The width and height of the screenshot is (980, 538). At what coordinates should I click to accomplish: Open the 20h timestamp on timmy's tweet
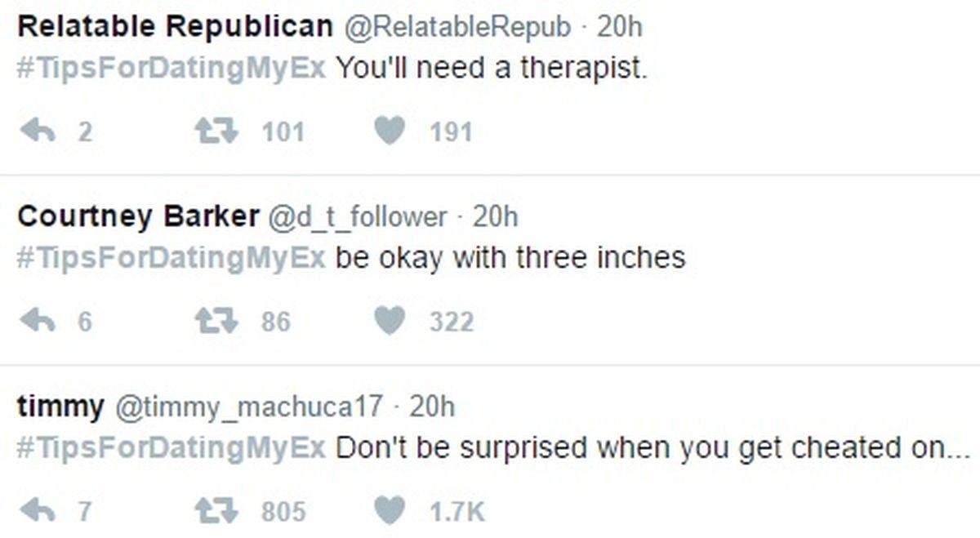click(x=431, y=406)
